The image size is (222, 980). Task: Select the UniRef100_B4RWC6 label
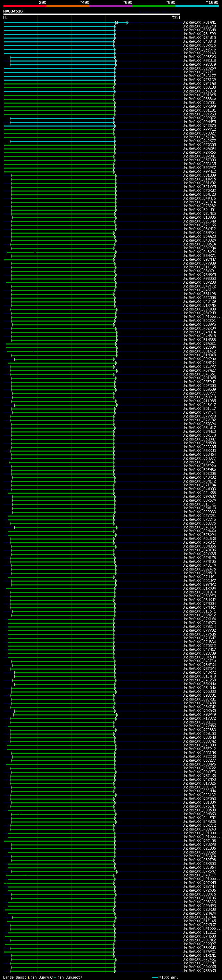[199, 822]
